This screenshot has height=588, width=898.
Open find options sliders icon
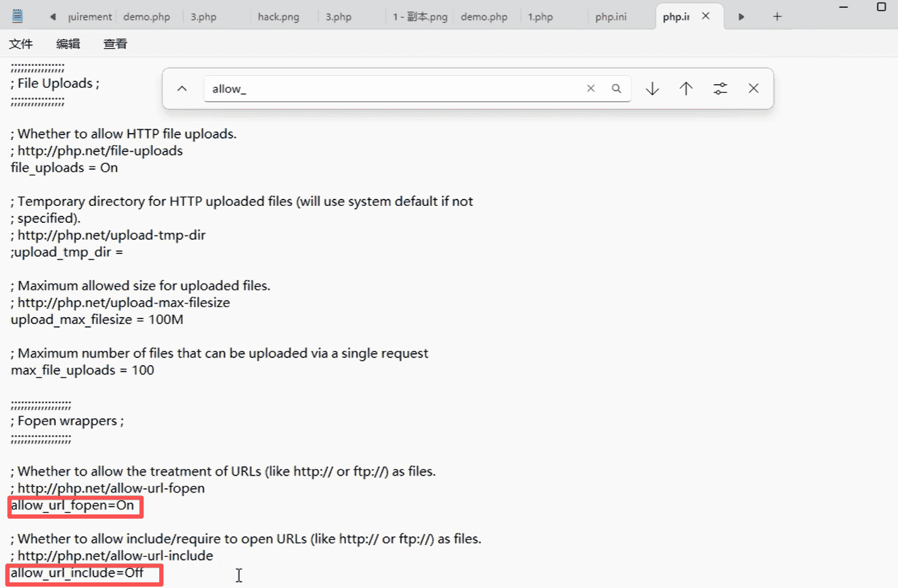[x=720, y=88]
